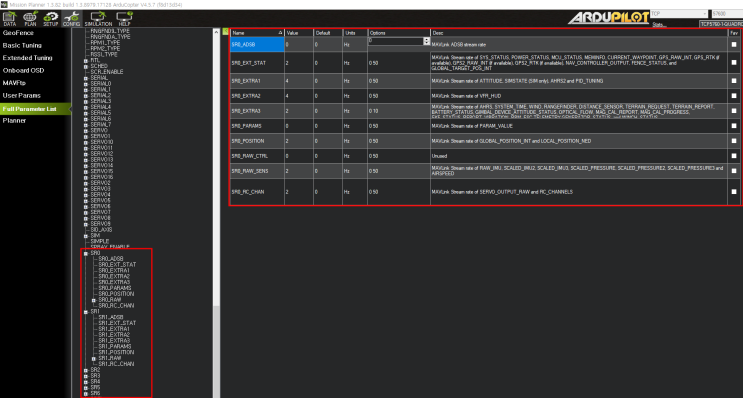Select SCR_ENABLE in the parameter tree
743x398 pixels.
pyautogui.click(x=107, y=72)
